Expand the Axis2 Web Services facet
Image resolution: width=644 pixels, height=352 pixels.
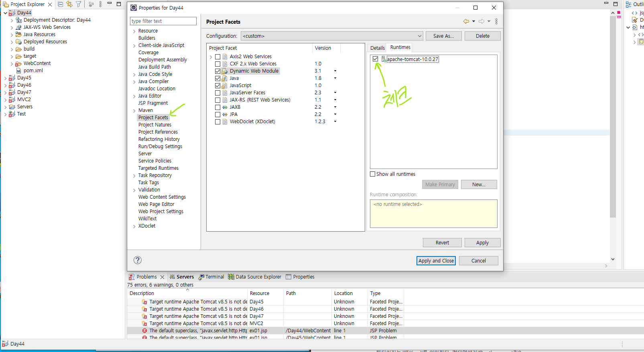point(211,57)
